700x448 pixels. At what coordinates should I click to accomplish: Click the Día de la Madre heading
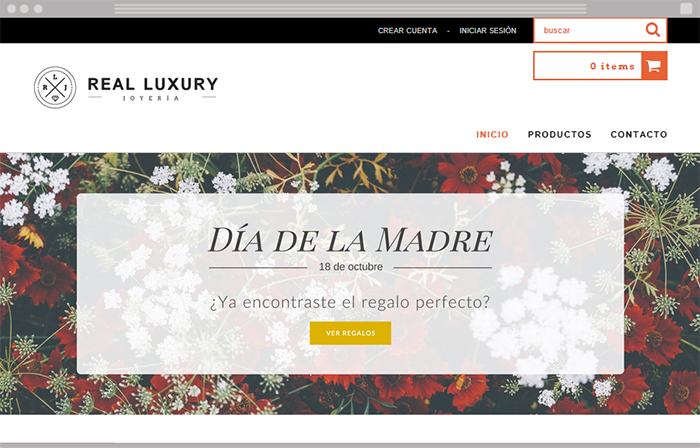point(350,240)
